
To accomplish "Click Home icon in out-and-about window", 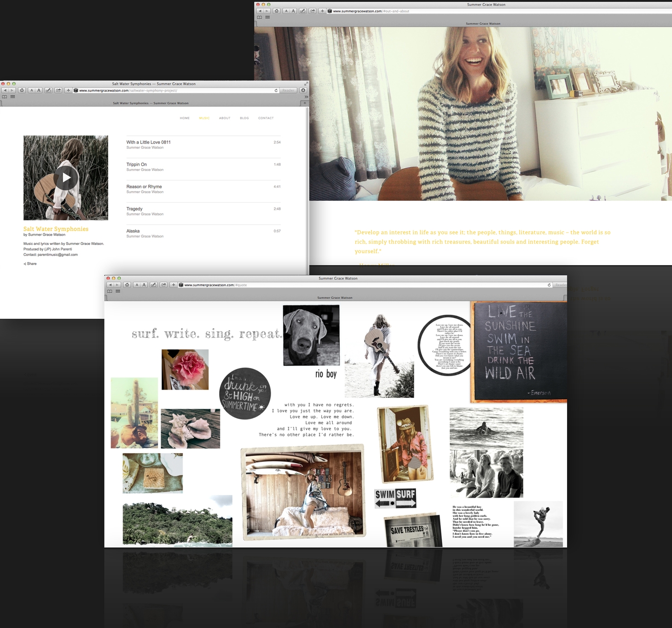I will (277, 11).
